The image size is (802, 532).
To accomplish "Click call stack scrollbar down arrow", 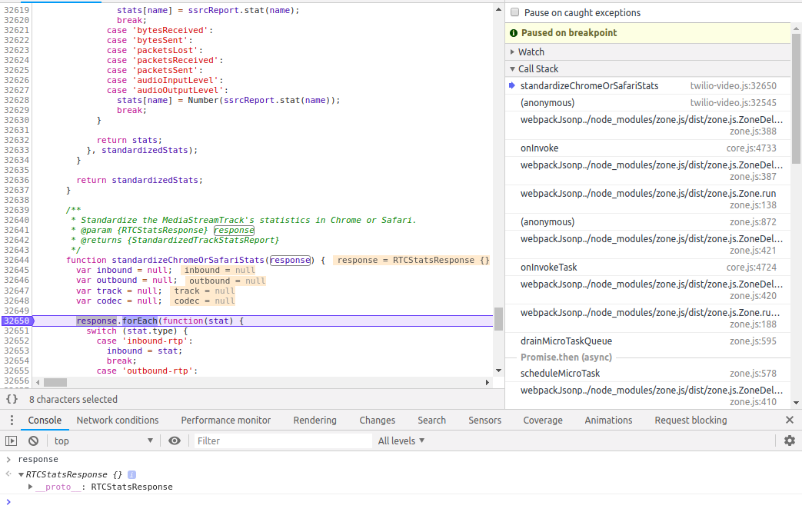I will (x=797, y=403).
